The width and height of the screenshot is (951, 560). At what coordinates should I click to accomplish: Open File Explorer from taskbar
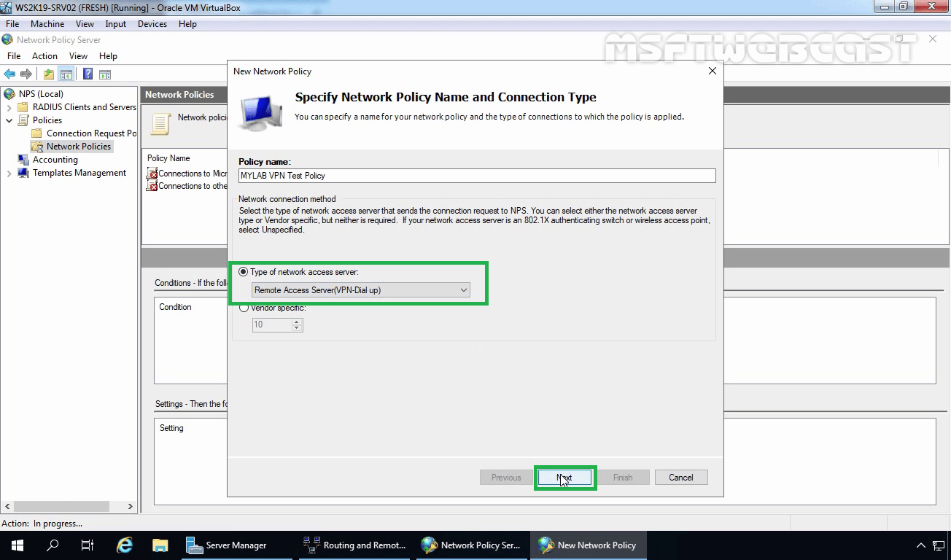(x=160, y=545)
